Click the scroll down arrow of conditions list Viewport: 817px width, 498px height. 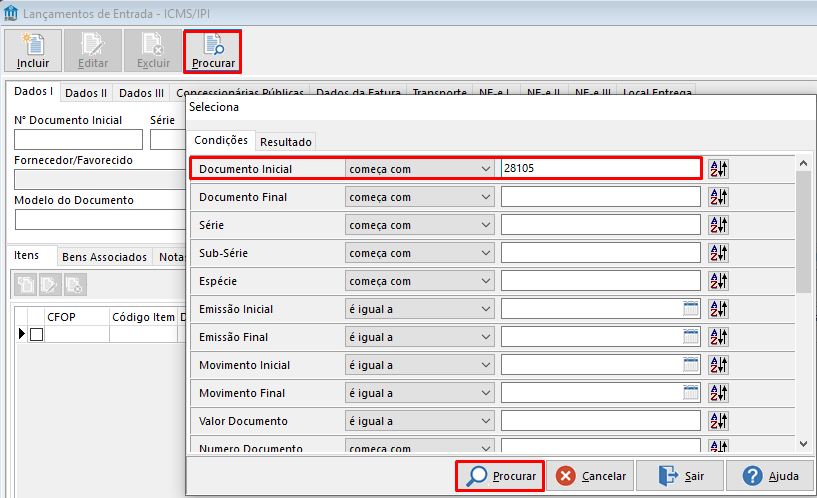tap(803, 444)
